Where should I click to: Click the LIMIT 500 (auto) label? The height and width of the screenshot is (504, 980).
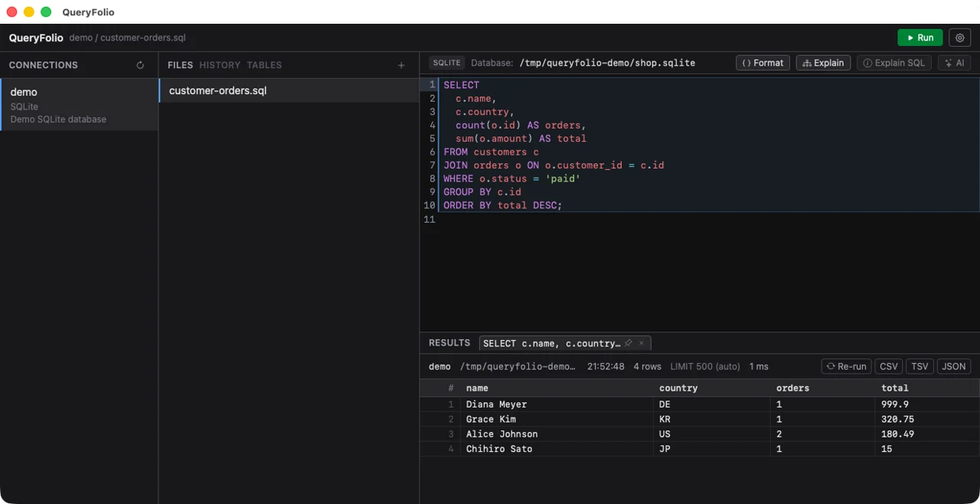coord(705,367)
